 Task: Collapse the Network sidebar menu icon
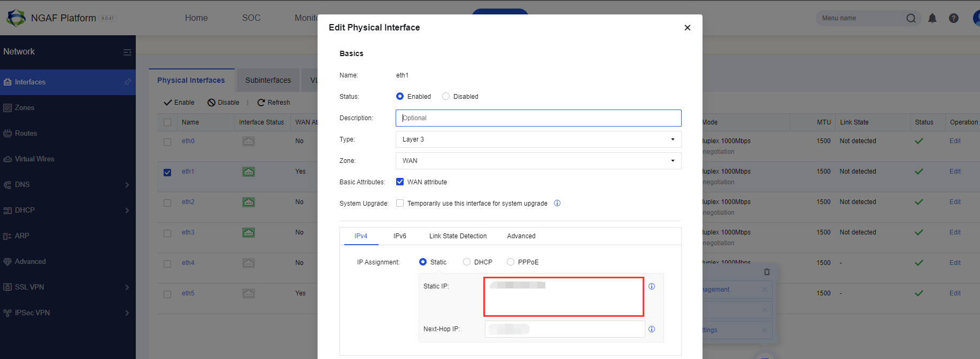tap(127, 52)
